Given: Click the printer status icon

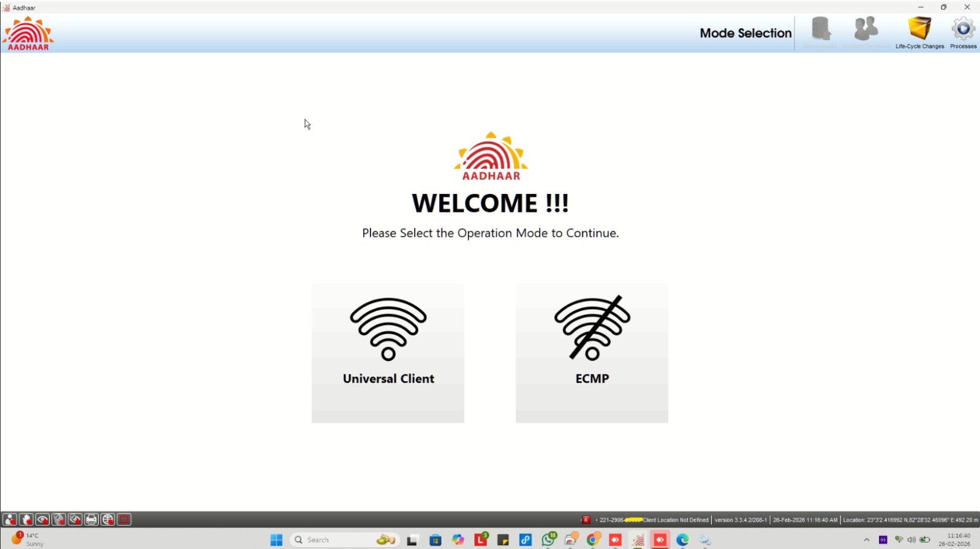Looking at the screenshot, I should (x=91, y=520).
